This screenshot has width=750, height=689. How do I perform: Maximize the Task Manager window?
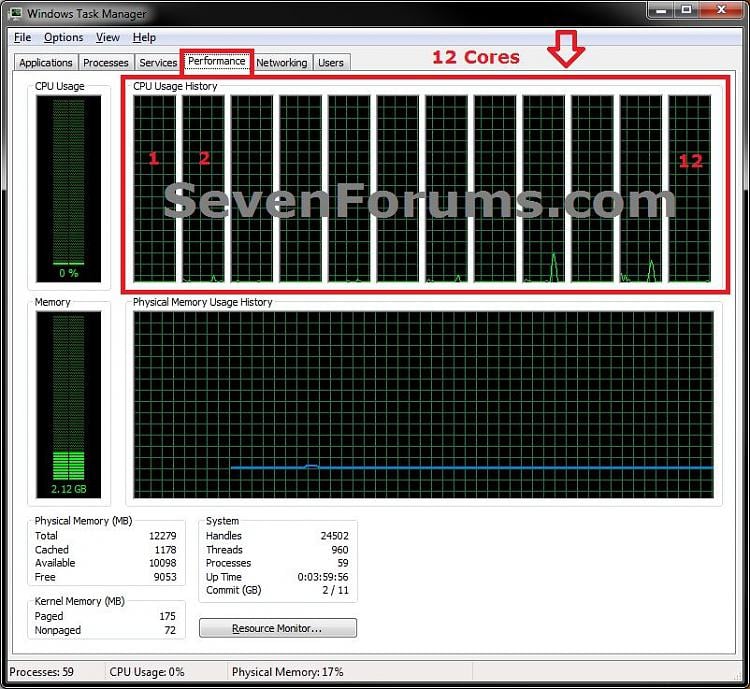click(x=687, y=10)
